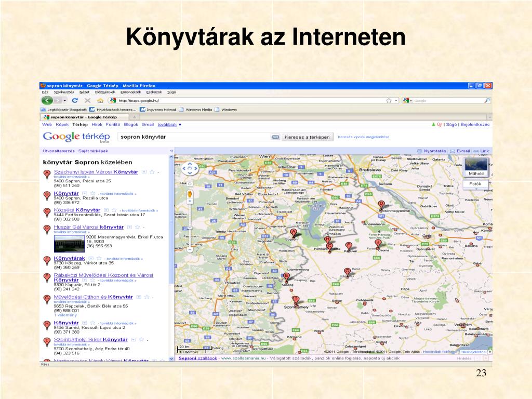
Task: Click the E-mail envelope icon
Action: point(453,151)
